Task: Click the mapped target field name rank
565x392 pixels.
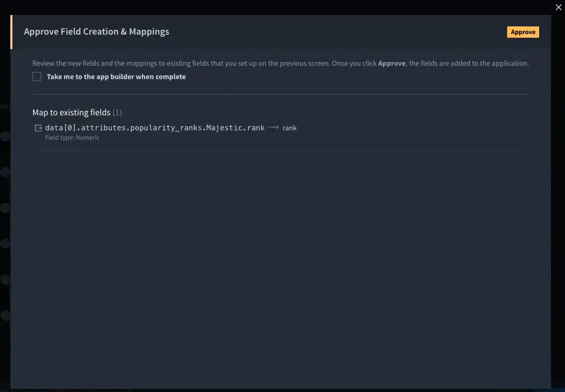Action: [x=289, y=128]
